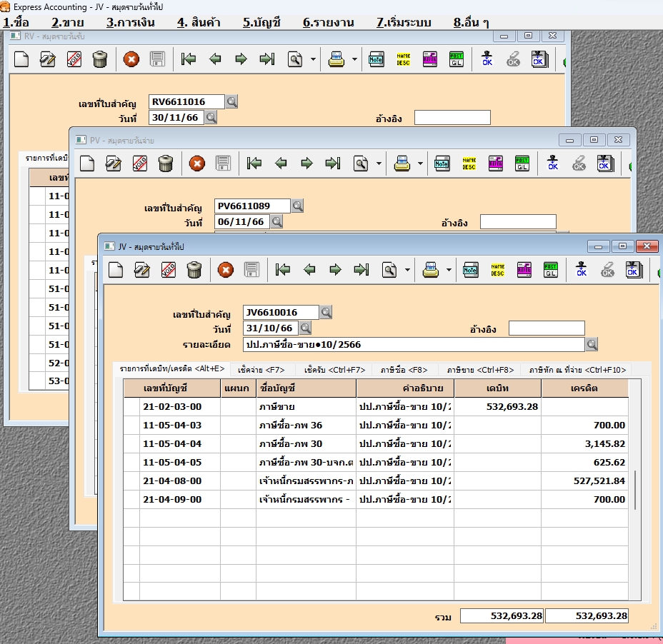Click Edit pencil icon in JV window
The width and height of the screenshot is (663, 644).
[x=142, y=270]
